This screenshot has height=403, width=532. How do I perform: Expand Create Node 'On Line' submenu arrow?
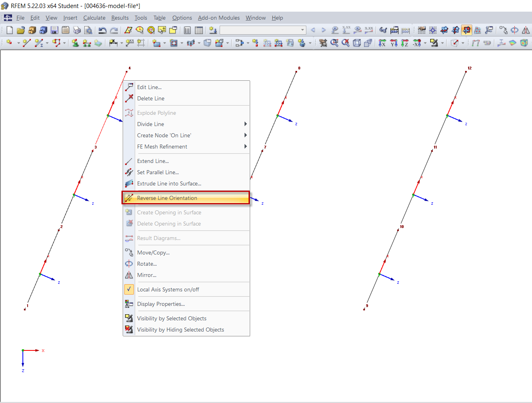[245, 135]
